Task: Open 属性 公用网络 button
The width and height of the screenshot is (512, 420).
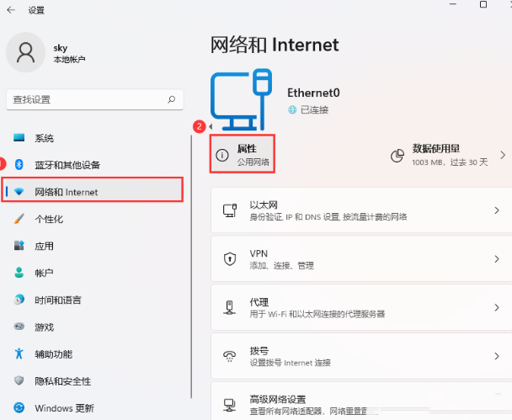Action: pyautogui.click(x=243, y=154)
